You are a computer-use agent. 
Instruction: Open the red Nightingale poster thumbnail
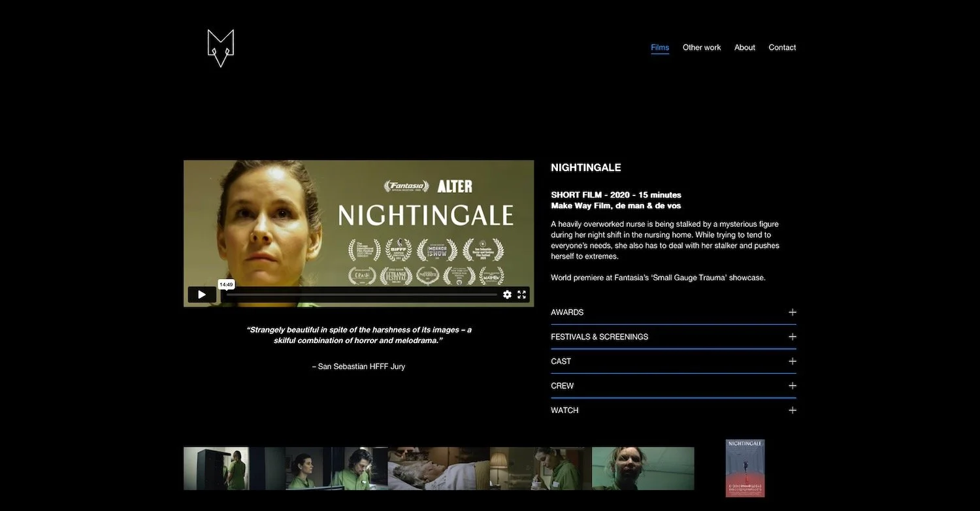pyautogui.click(x=745, y=468)
